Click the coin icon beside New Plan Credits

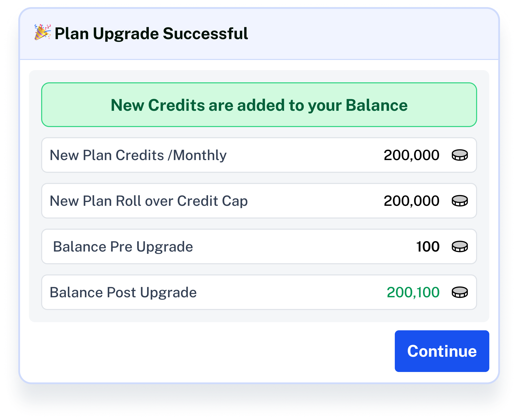[460, 155]
